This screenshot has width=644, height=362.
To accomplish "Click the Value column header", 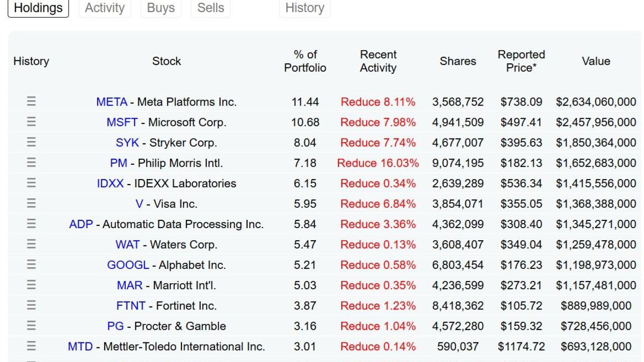I will [596, 61].
